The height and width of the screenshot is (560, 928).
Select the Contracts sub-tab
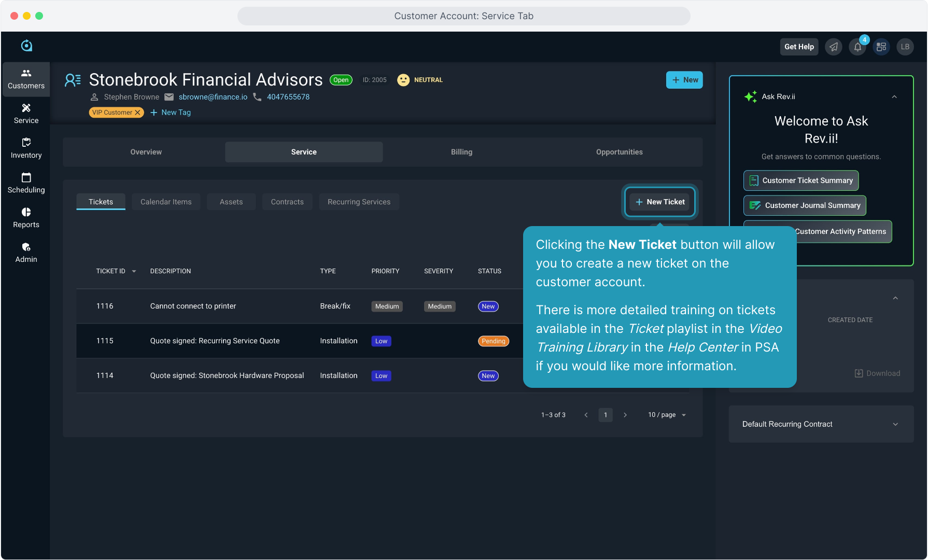[x=287, y=202]
